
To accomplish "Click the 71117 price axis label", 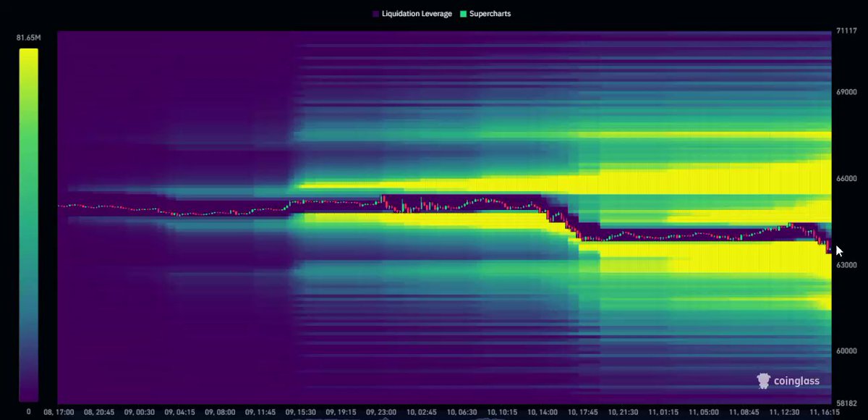I will pyautogui.click(x=846, y=31).
